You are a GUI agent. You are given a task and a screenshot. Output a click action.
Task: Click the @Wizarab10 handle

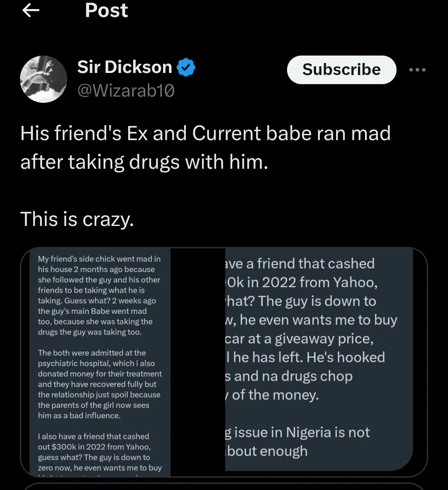(x=126, y=90)
